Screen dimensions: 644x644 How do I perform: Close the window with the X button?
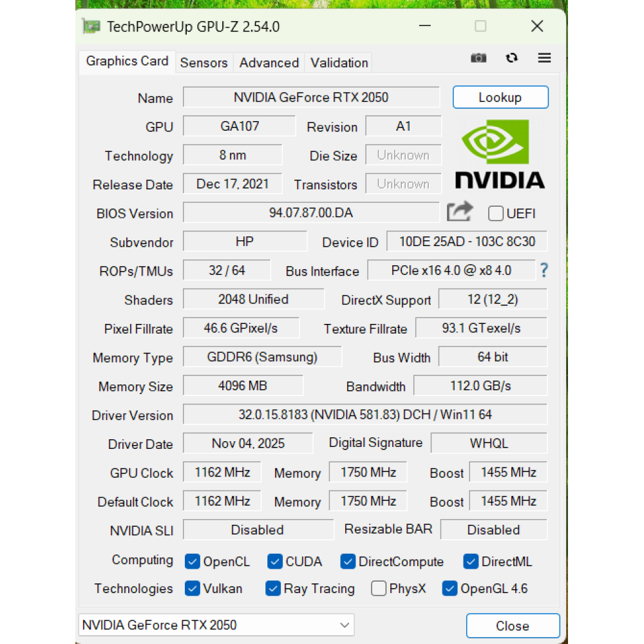pos(537,26)
